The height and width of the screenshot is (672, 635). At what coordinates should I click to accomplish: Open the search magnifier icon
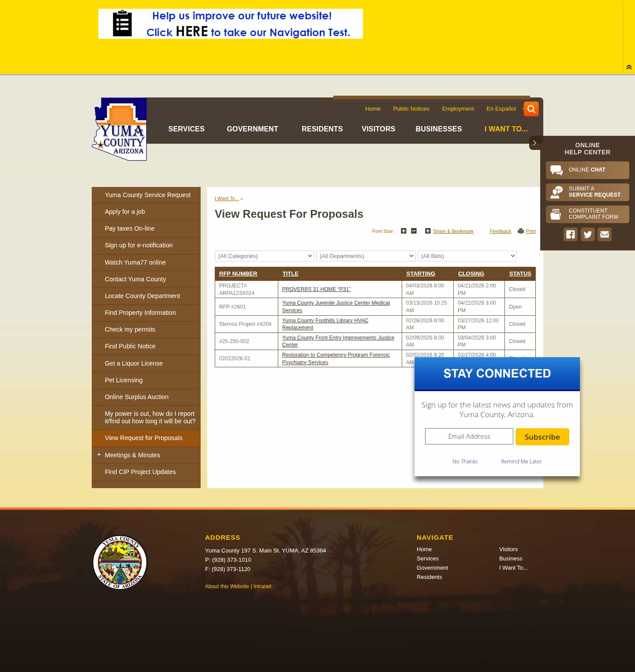pos(531,109)
